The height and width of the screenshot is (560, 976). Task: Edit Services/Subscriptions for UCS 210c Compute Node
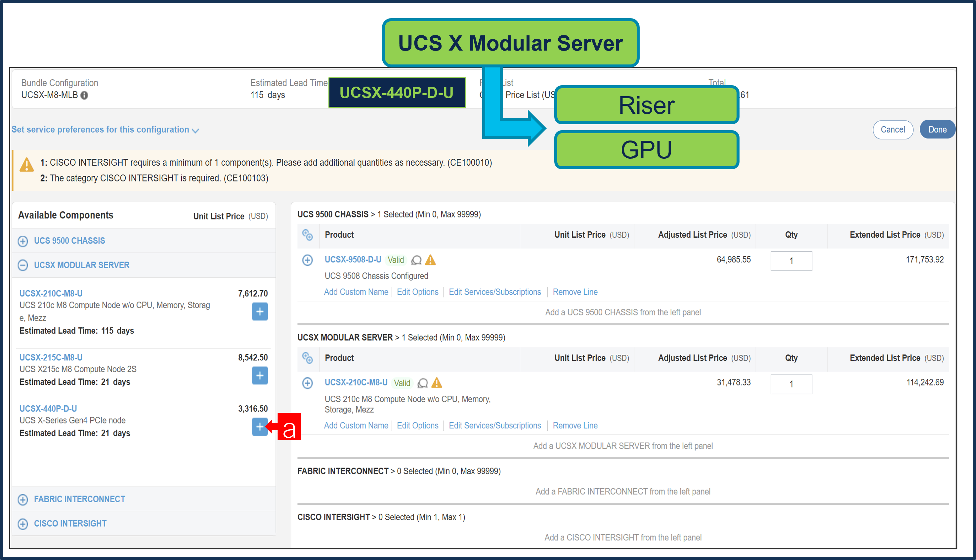[x=495, y=425]
